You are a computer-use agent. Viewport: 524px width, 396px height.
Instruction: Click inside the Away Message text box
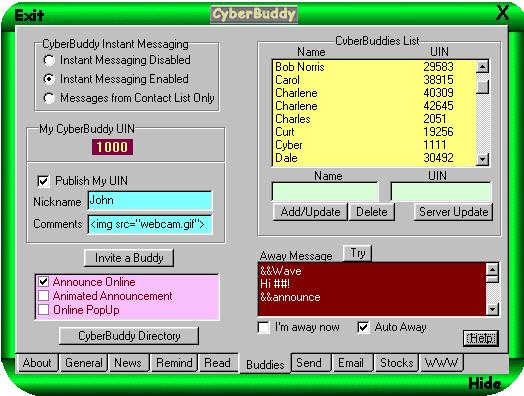point(372,289)
